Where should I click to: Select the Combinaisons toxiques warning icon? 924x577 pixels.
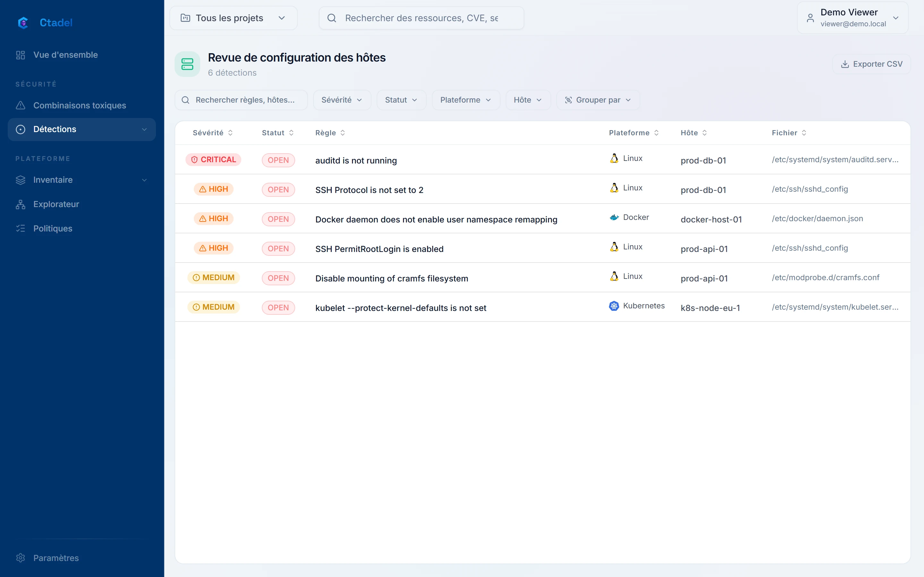21,105
